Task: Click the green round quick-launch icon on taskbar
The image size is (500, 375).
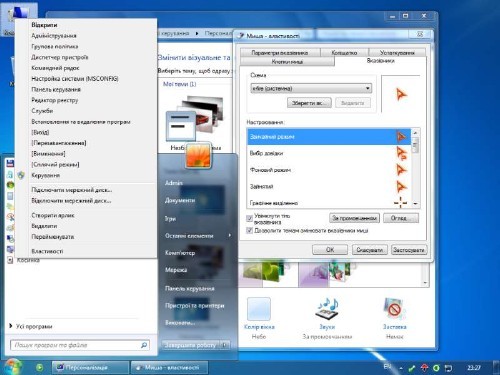Action: pos(39,368)
